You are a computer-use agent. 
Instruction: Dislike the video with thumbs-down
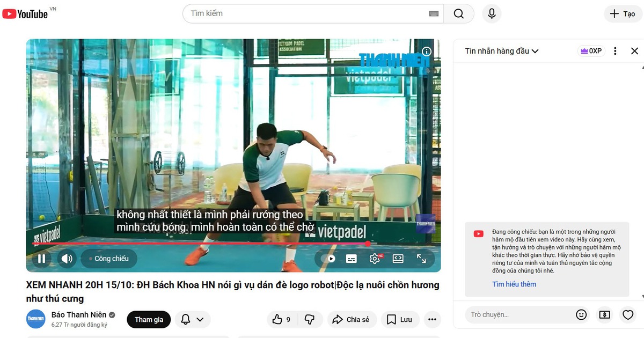coord(310,320)
